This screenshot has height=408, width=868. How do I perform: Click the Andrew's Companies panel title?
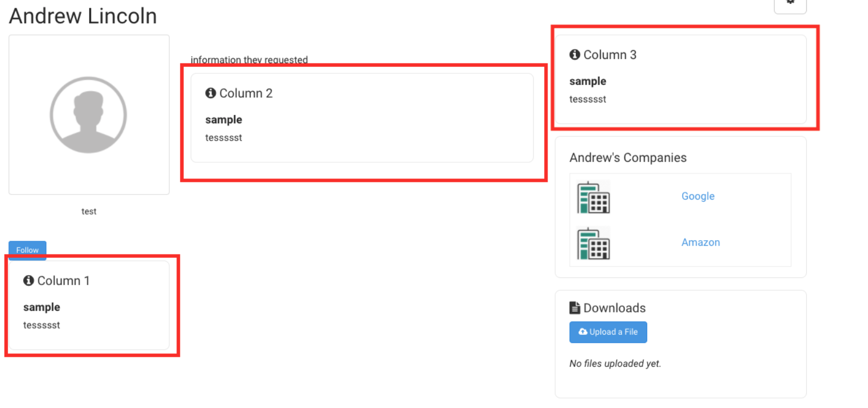tap(628, 158)
